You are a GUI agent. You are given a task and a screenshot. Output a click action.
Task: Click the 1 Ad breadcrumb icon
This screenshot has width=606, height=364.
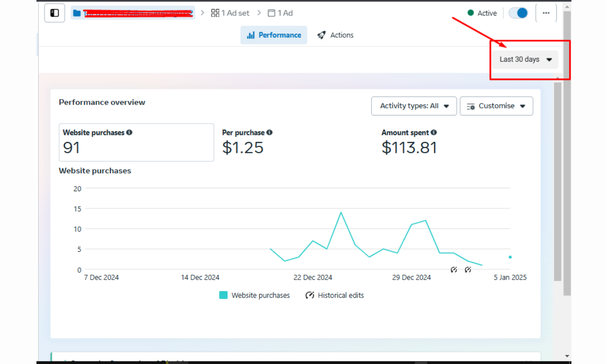point(272,13)
